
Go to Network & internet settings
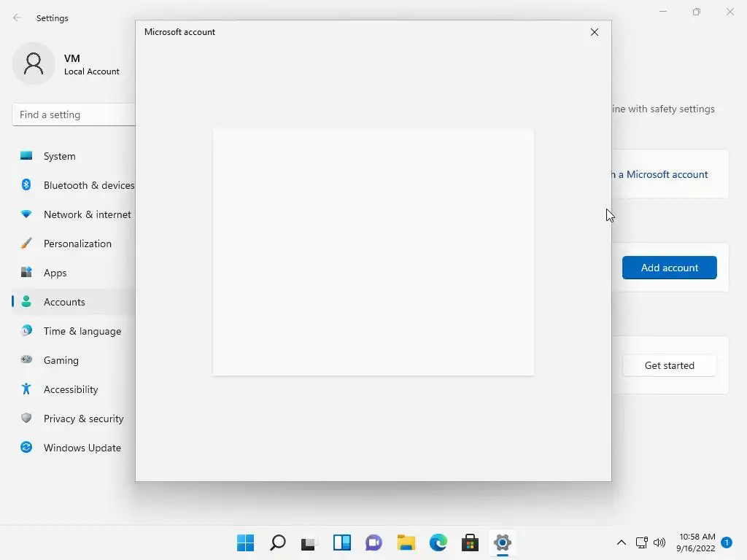pos(74,214)
